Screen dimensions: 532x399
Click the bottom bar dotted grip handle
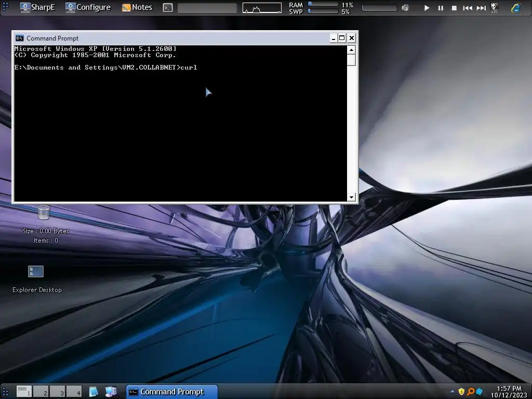click(5, 392)
